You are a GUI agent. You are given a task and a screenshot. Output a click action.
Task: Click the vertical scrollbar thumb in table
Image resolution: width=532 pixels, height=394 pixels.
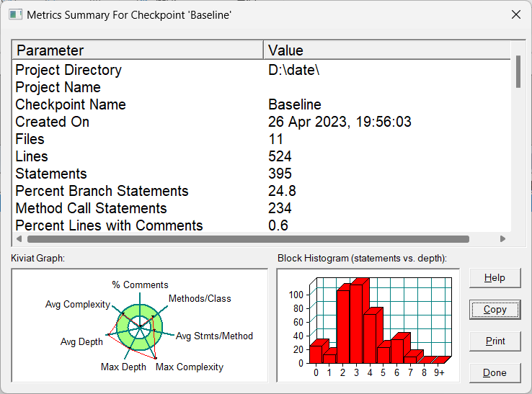point(518,71)
